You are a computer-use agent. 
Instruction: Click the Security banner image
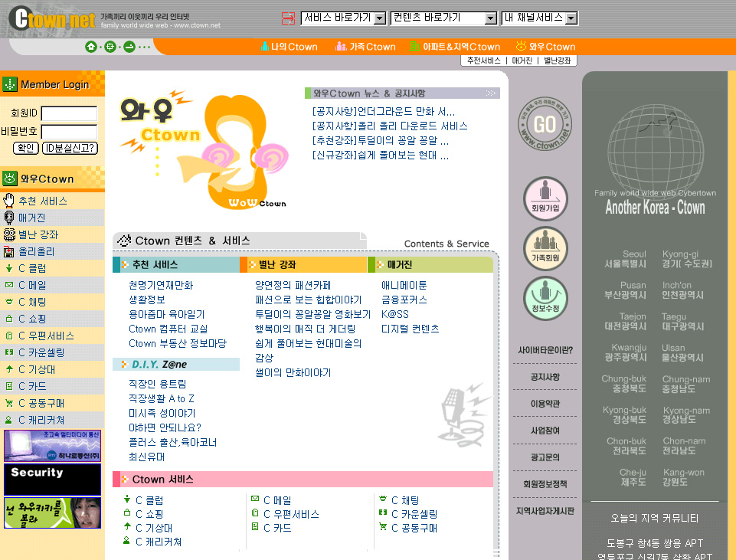pyautogui.click(x=53, y=480)
